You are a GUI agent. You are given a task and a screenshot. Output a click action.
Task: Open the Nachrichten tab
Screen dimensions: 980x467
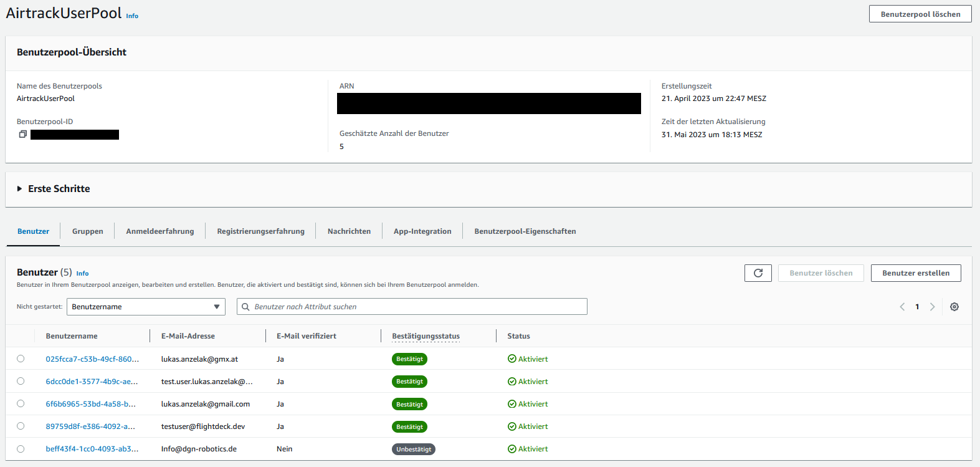[349, 231]
